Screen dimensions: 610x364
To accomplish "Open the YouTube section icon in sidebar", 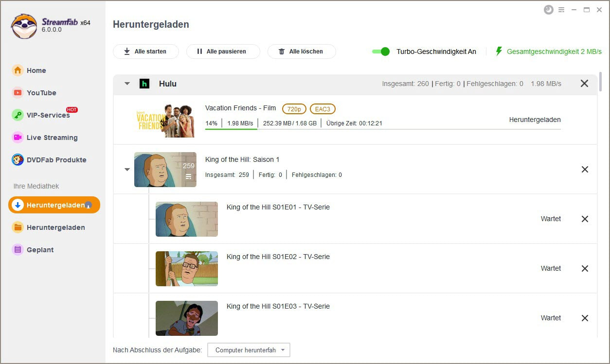I will tap(18, 93).
